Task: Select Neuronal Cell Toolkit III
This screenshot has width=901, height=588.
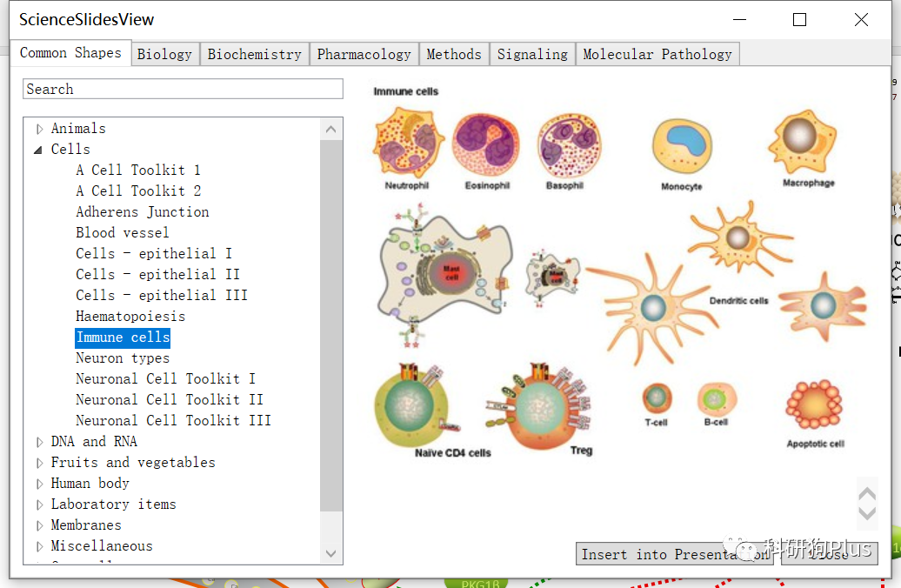Action: pos(173,421)
